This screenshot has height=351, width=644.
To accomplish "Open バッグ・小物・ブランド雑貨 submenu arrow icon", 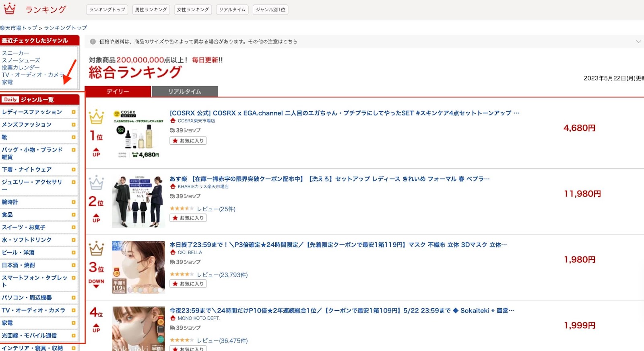I will (x=73, y=150).
